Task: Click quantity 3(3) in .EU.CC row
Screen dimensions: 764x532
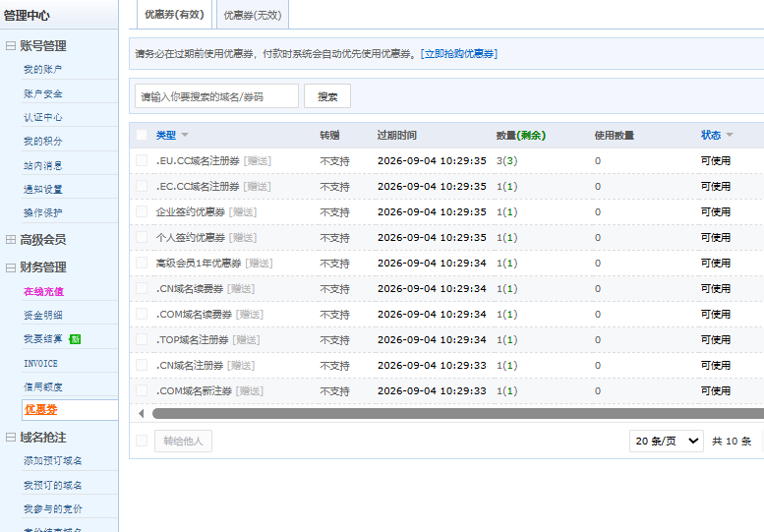Action: click(506, 160)
